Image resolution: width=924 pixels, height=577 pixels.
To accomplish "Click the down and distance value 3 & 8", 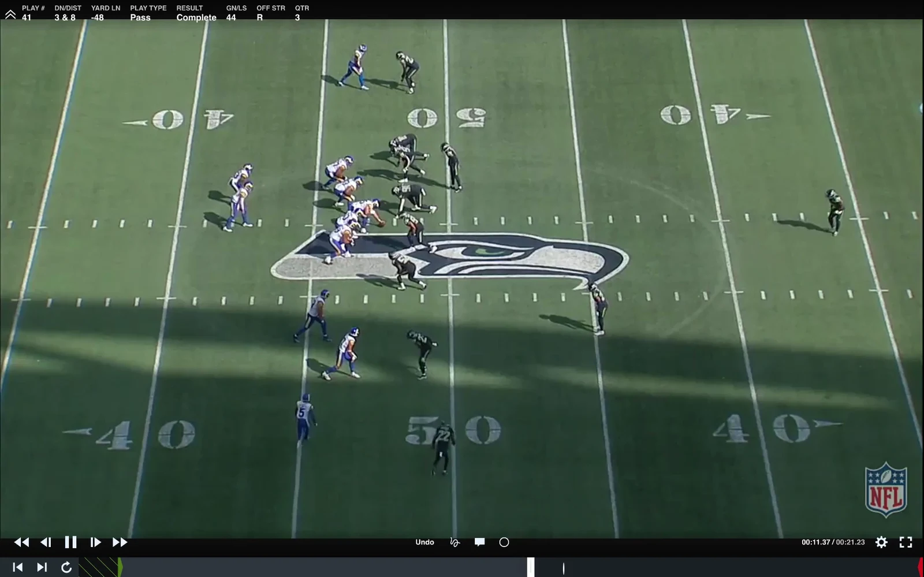I will coord(65,18).
